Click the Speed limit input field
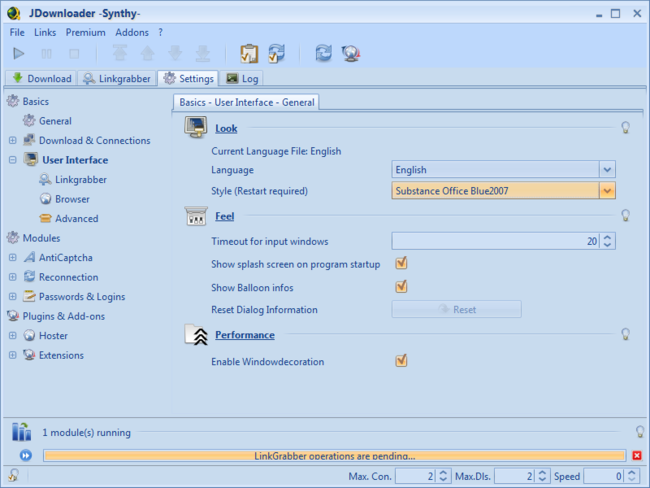 (x=604, y=476)
